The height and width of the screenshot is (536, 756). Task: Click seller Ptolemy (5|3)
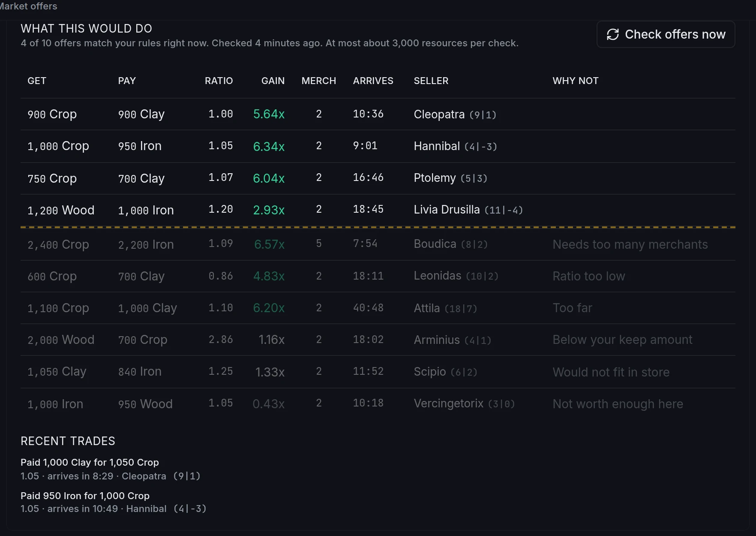coord(450,178)
